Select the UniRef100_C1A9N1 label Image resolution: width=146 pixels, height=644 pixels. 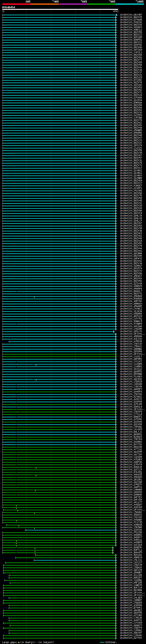pos(131,580)
